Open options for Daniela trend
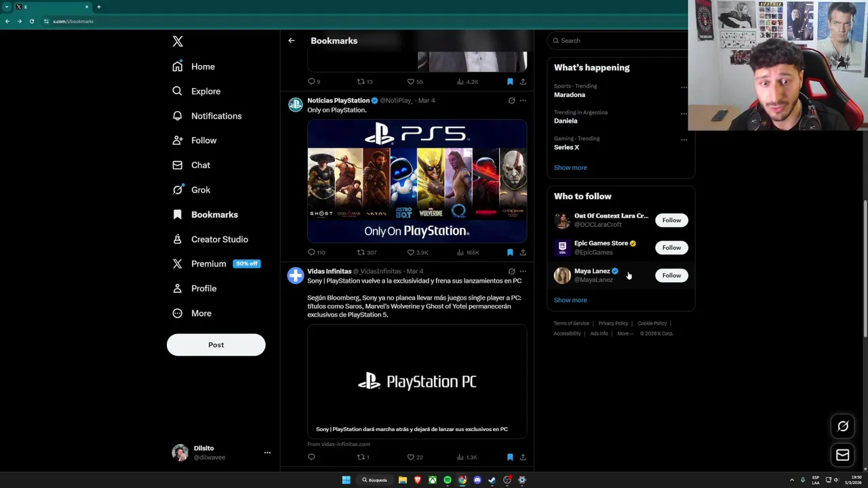The height and width of the screenshot is (488, 868). pyautogui.click(x=684, y=113)
